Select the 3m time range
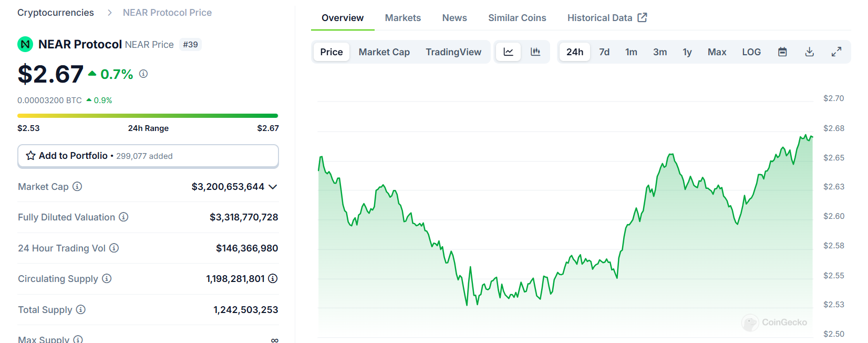This screenshot has height=343, width=868. [x=660, y=52]
